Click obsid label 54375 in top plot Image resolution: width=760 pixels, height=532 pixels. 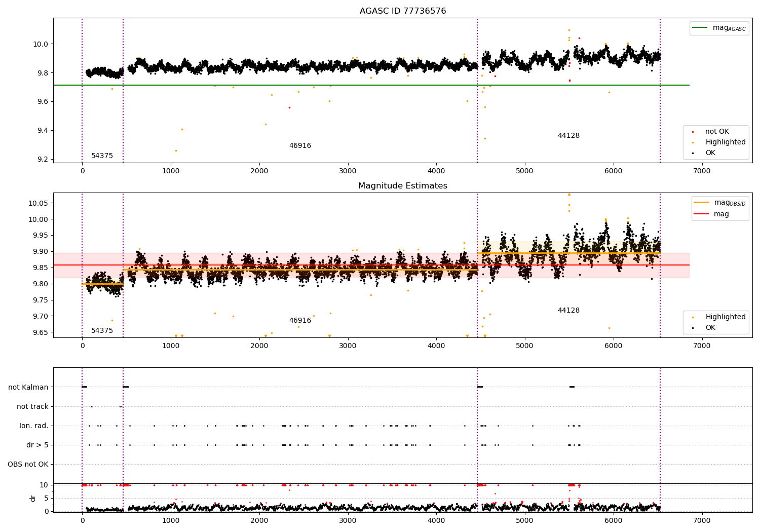[x=102, y=156]
